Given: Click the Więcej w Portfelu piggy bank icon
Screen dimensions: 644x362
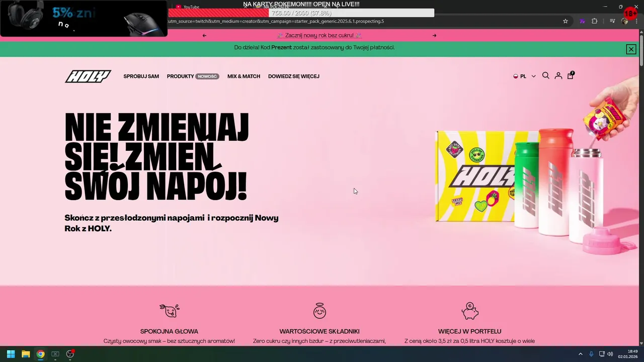Looking at the screenshot, I should click(x=470, y=311).
